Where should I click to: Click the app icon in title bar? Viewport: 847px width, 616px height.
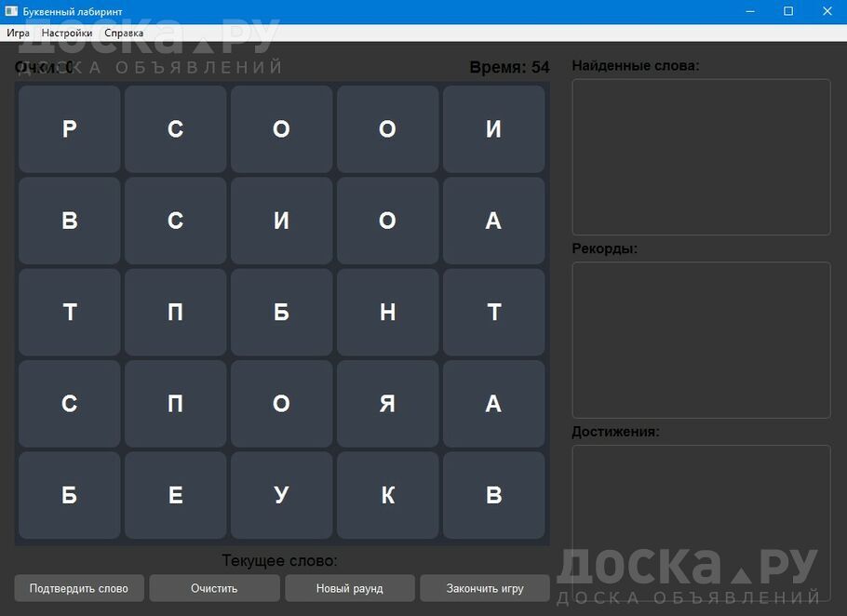pyautogui.click(x=11, y=11)
